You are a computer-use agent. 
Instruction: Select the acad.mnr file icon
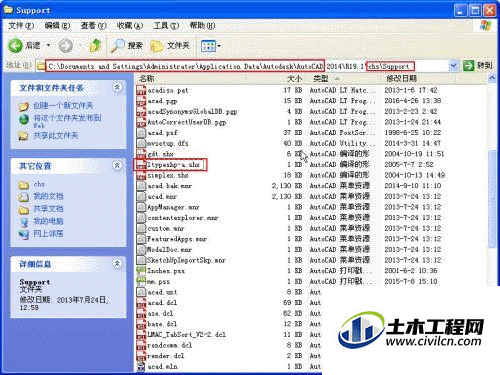[x=141, y=197]
